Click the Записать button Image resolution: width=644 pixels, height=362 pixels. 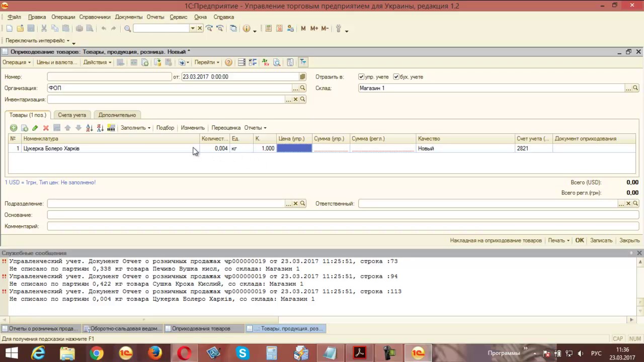tap(601, 241)
